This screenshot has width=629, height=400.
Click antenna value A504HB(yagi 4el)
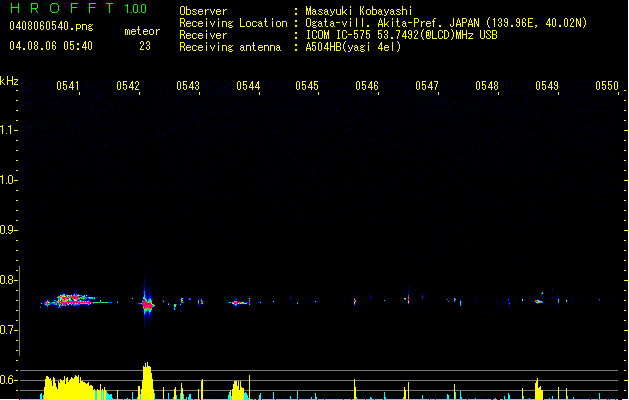(x=353, y=47)
